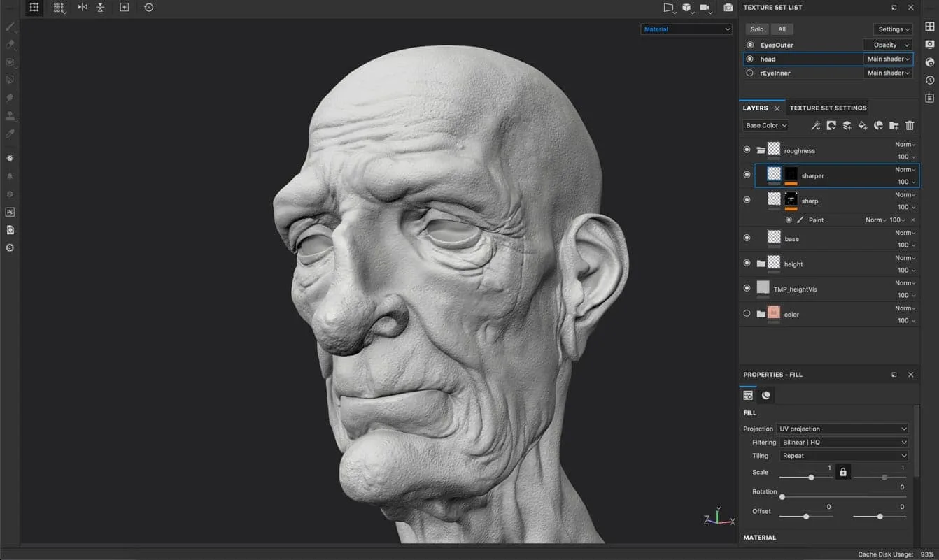Select the Eraser tool in the left toolbar

(10, 44)
